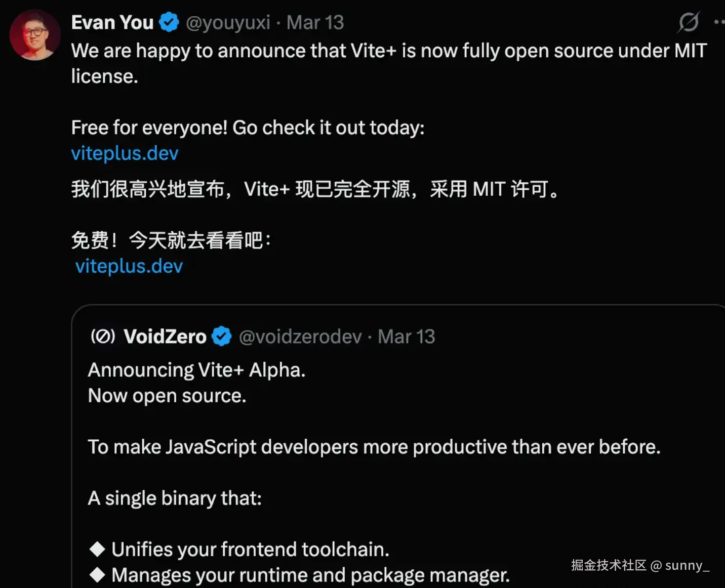The width and height of the screenshot is (725, 588).
Task: Open the @youyuxi handle
Action: [228, 23]
